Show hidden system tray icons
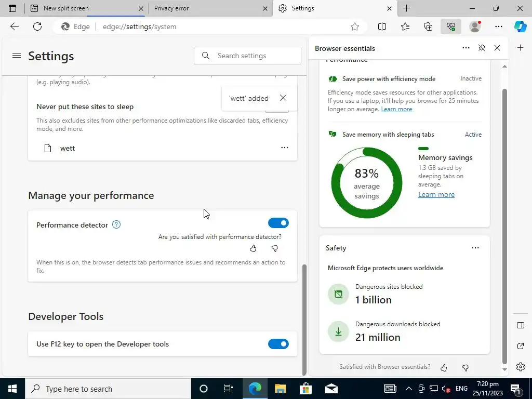 click(x=409, y=389)
